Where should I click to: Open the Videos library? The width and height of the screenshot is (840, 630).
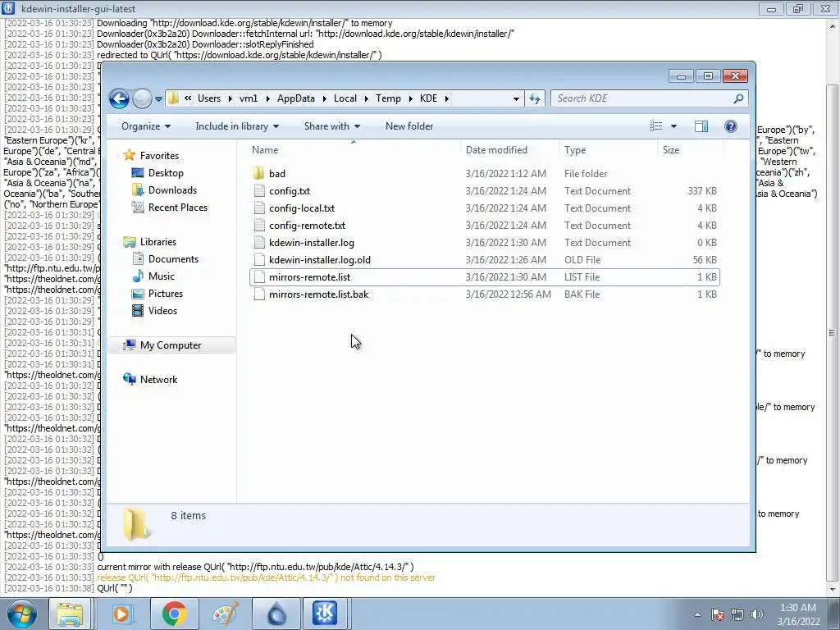coord(162,311)
